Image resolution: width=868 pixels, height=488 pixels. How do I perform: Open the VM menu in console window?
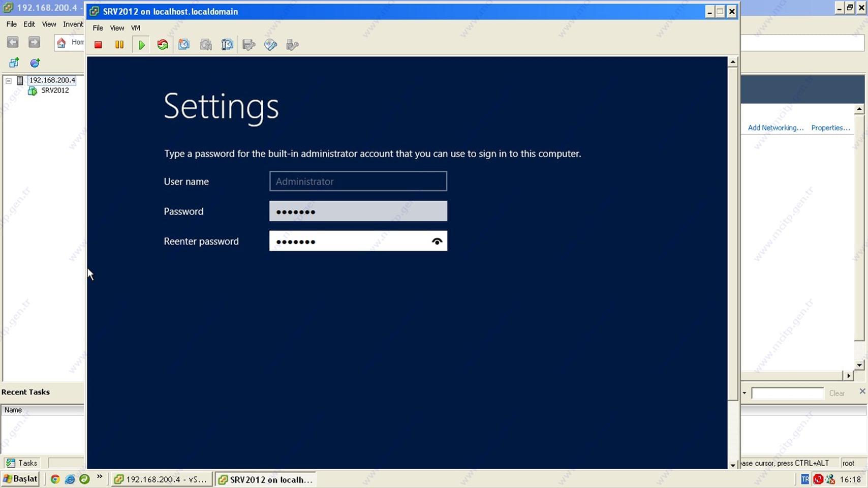pyautogui.click(x=135, y=28)
